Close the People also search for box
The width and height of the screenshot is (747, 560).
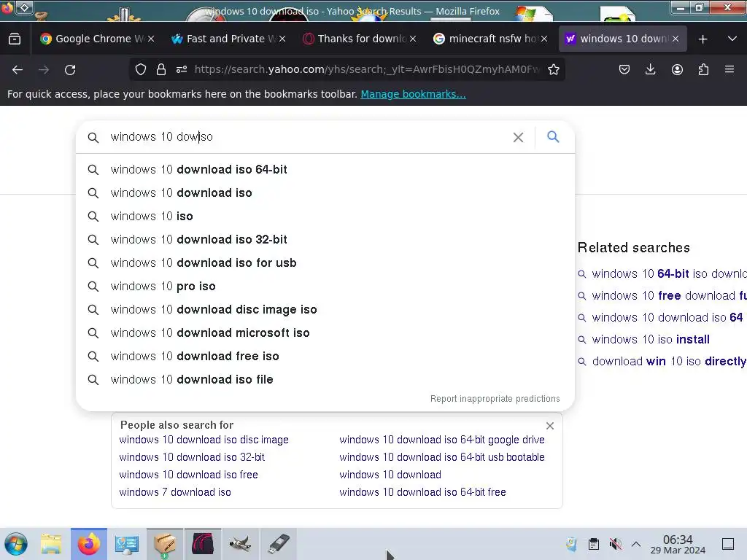(550, 426)
